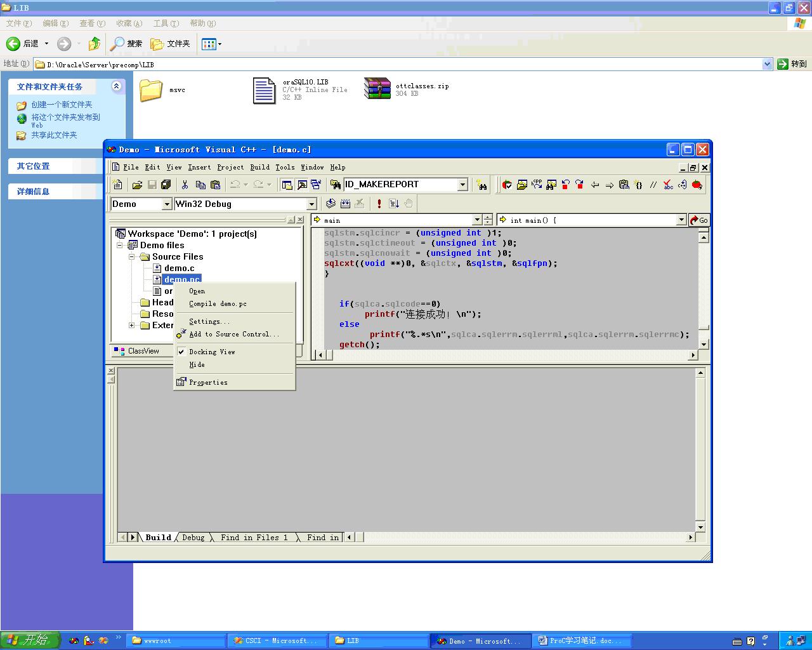Screen dimensions: 812x650
Task: Click the Build icon on build minibar
Action: [345, 204]
